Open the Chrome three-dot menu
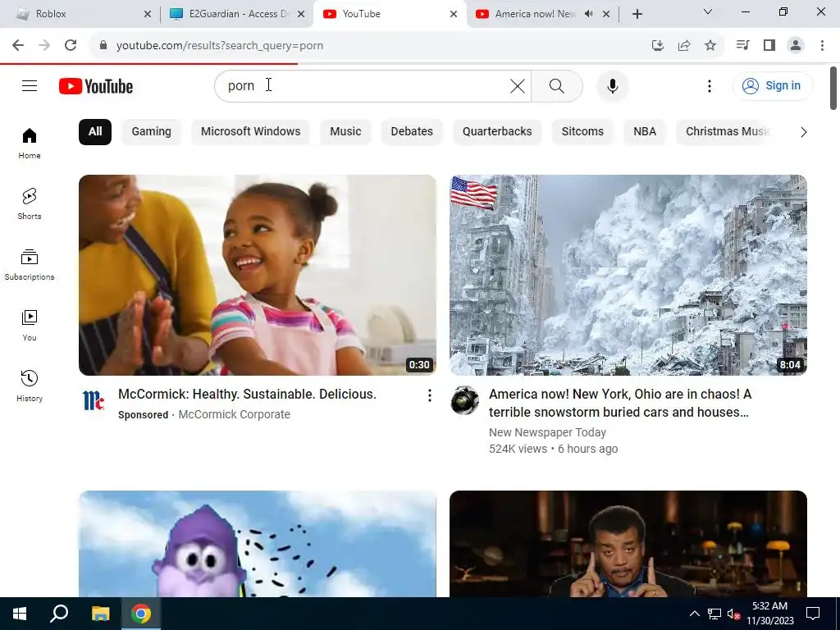The image size is (840, 630). point(822,46)
